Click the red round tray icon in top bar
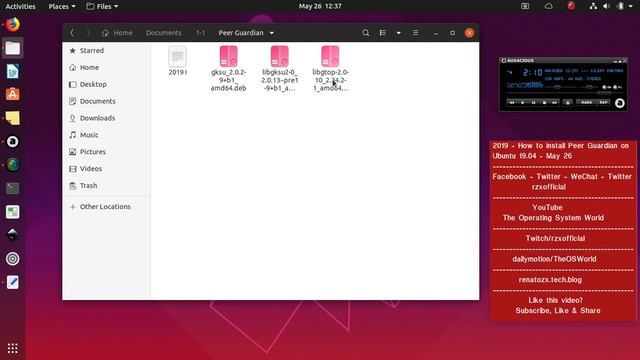Viewport: 640px width, 360px height. (x=571, y=6)
